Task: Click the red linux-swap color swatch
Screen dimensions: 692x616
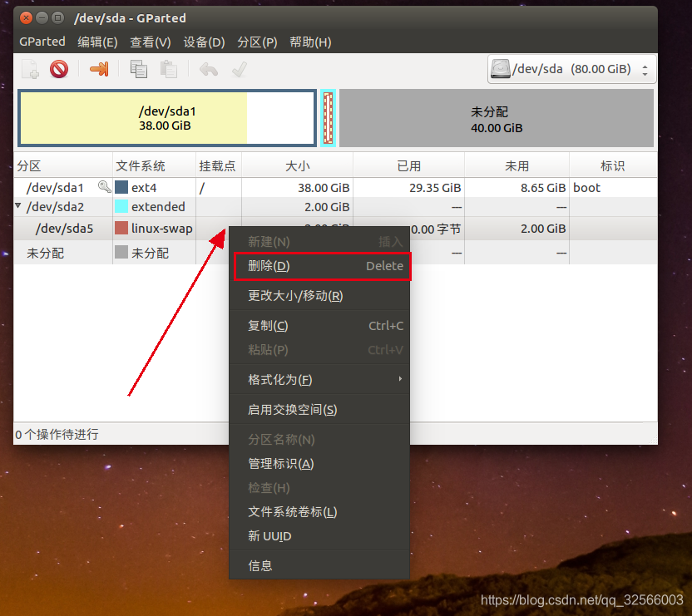Action: (x=121, y=228)
